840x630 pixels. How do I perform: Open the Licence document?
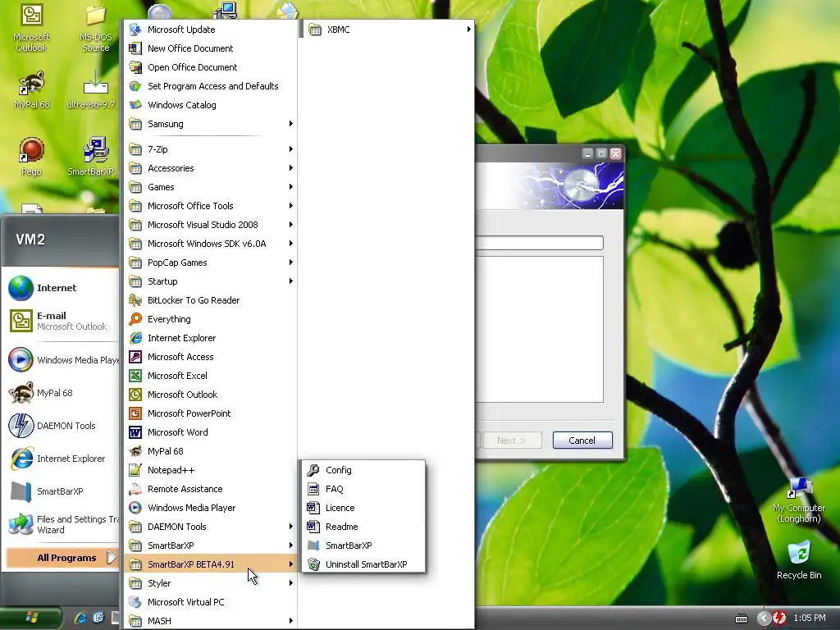363,508
